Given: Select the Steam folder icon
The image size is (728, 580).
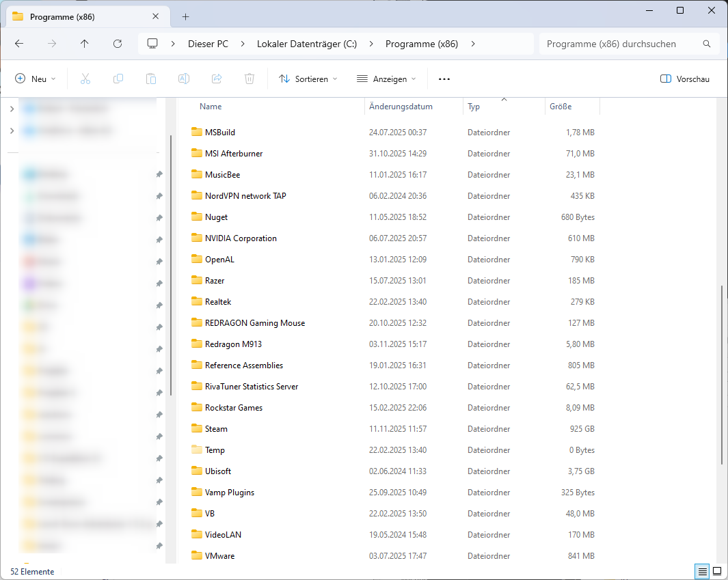Looking at the screenshot, I should 197,428.
